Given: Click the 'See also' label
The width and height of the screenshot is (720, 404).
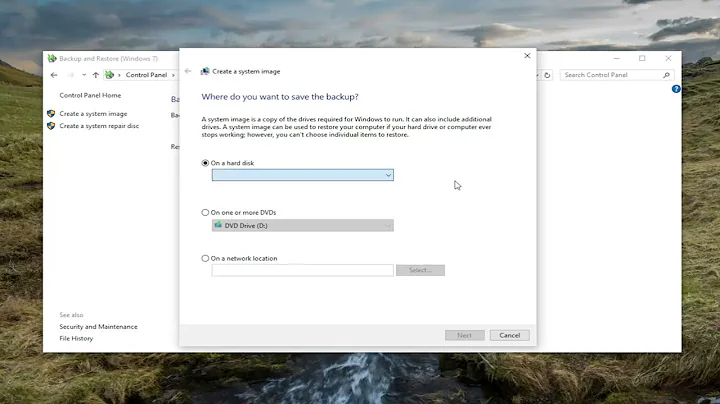Looking at the screenshot, I should (x=71, y=315).
